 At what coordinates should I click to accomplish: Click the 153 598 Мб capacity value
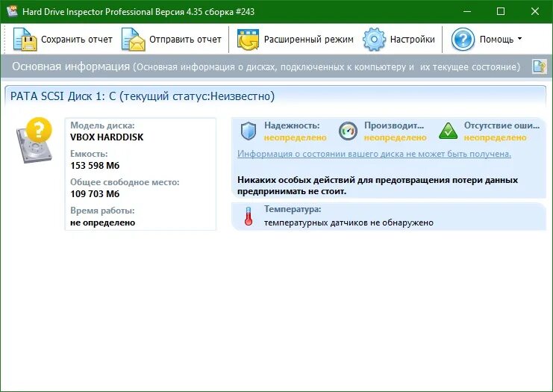(x=95, y=165)
